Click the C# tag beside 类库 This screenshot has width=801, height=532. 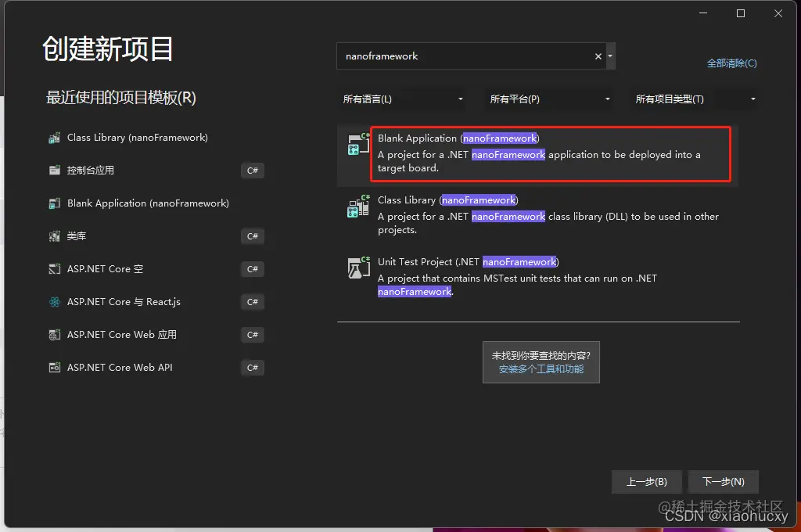[253, 236]
